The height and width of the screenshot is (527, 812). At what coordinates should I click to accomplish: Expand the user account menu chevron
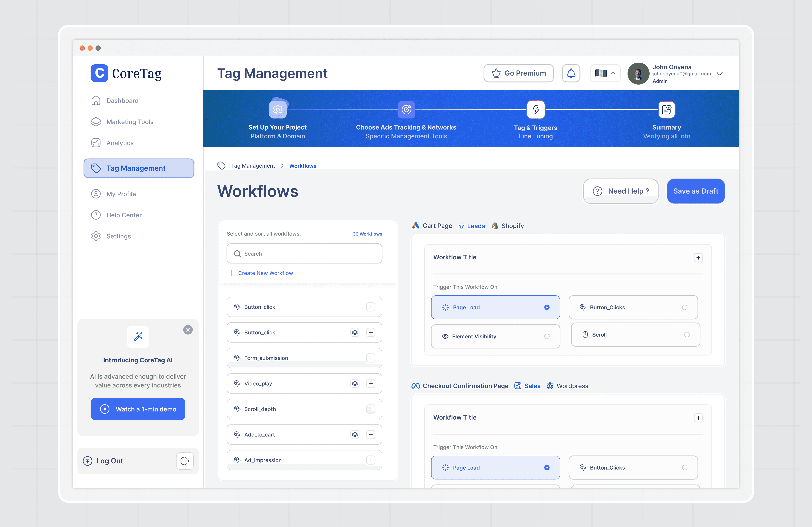point(719,74)
